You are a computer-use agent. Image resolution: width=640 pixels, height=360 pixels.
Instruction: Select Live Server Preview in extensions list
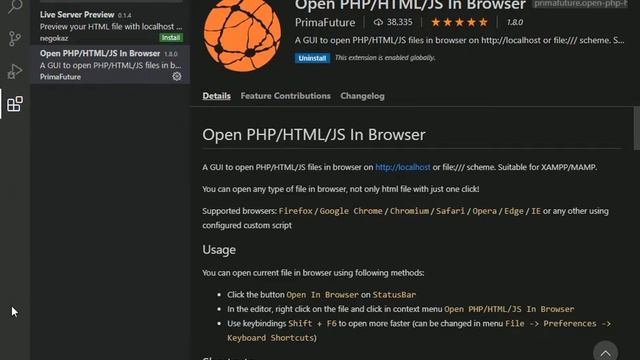click(110, 26)
